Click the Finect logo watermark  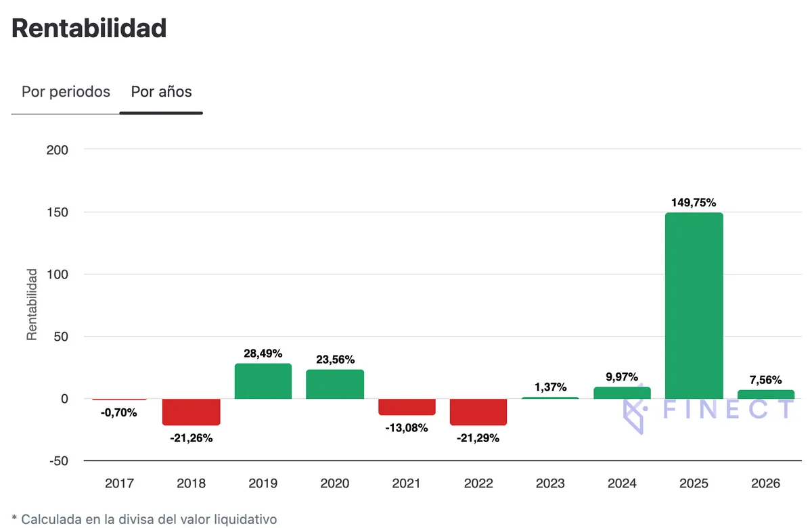click(707, 410)
